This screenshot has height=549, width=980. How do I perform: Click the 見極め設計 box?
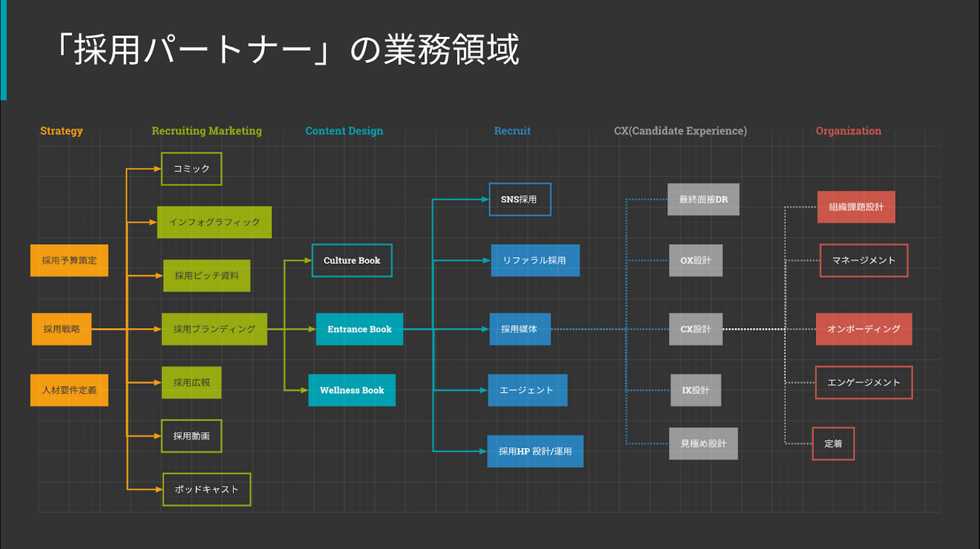[703, 444]
